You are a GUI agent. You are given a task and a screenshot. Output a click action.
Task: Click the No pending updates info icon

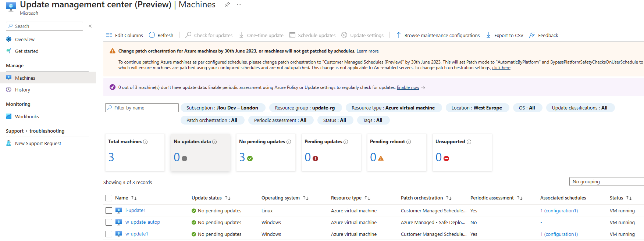click(289, 142)
